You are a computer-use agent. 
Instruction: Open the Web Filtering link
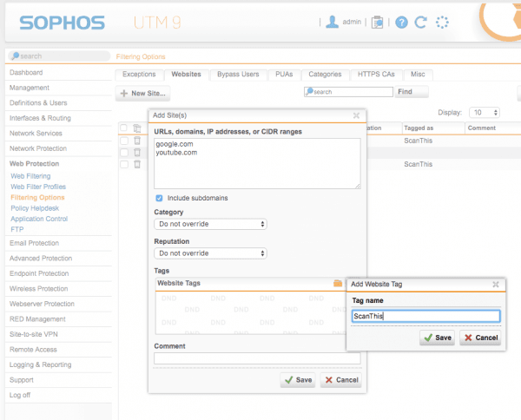[x=30, y=176]
